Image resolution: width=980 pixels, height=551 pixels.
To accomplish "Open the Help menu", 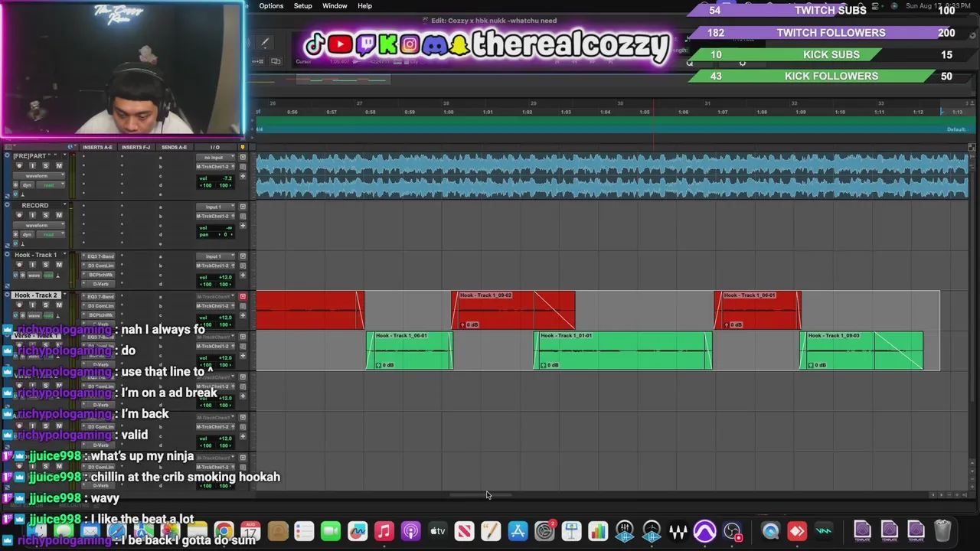I will [x=365, y=5].
